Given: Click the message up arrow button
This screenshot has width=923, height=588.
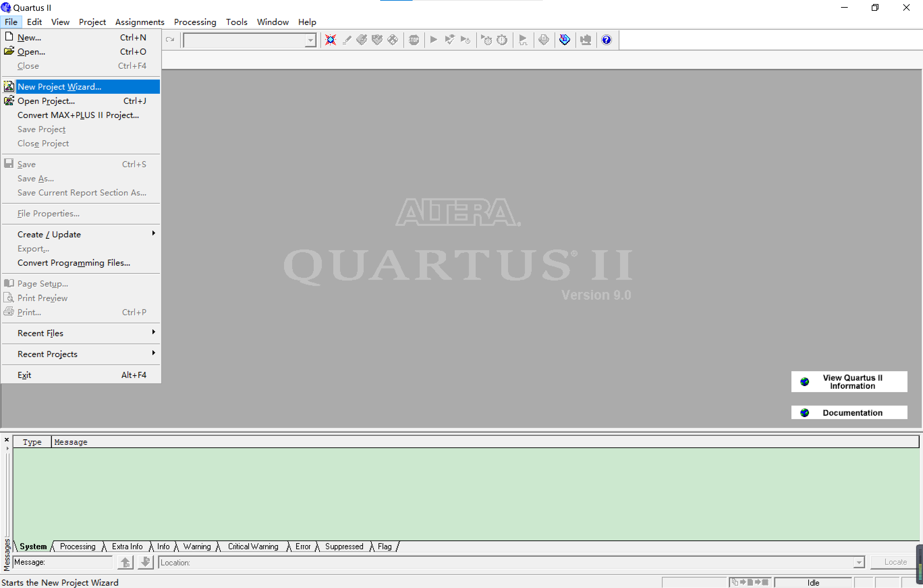Looking at the screenshot, I should pos(125,562).
